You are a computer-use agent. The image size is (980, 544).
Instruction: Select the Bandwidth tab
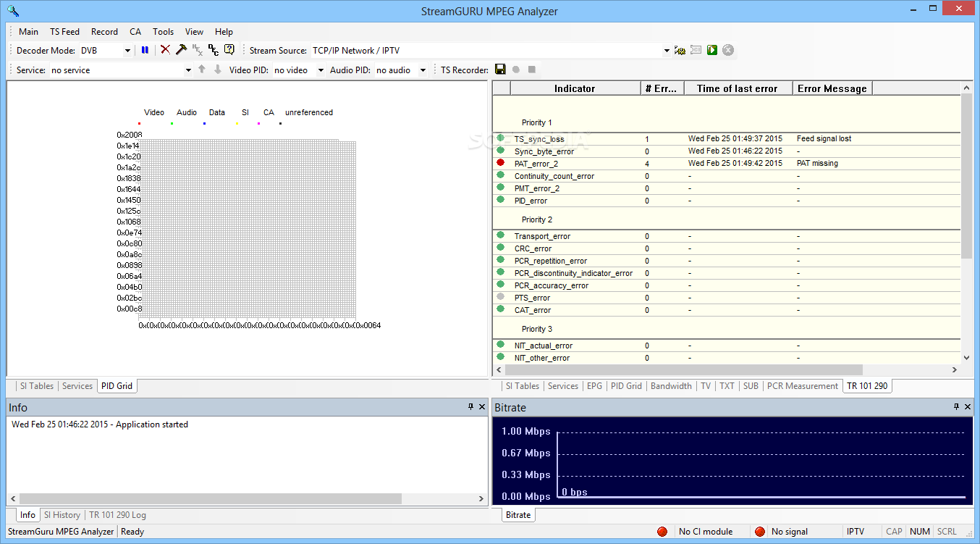(671, 386)
